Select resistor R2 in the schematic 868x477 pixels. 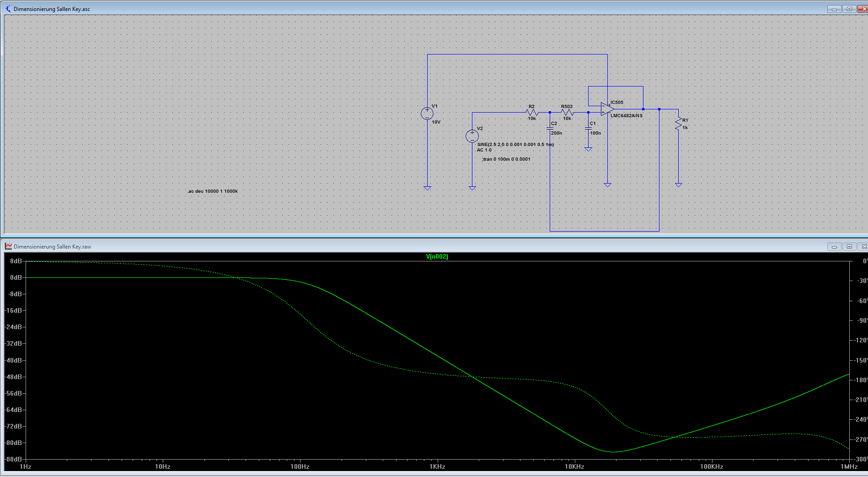click(532, 112)
